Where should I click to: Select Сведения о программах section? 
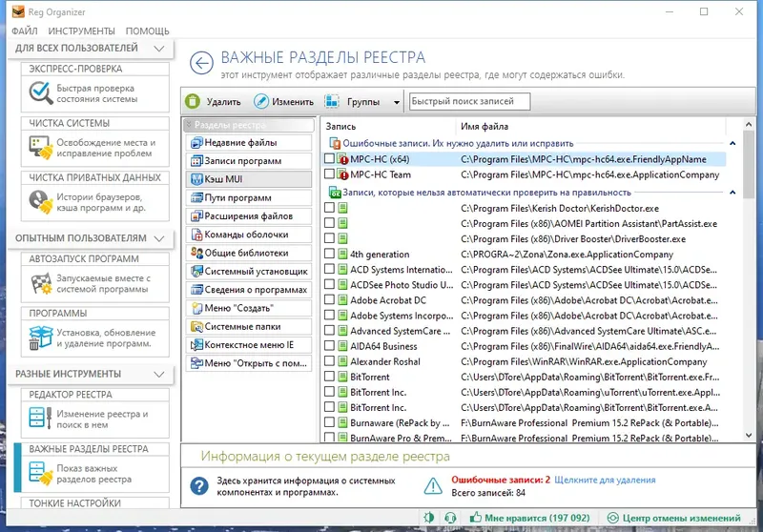pyautogui.click(x=249, y=289)
